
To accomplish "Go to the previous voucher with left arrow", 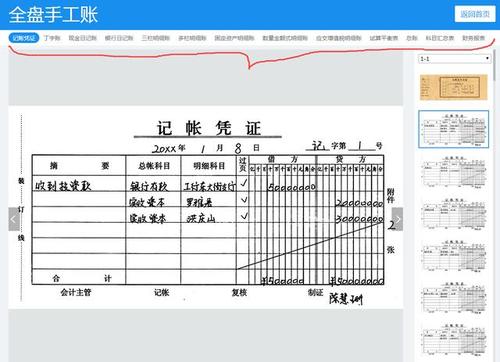I will (x=14, y=219).
